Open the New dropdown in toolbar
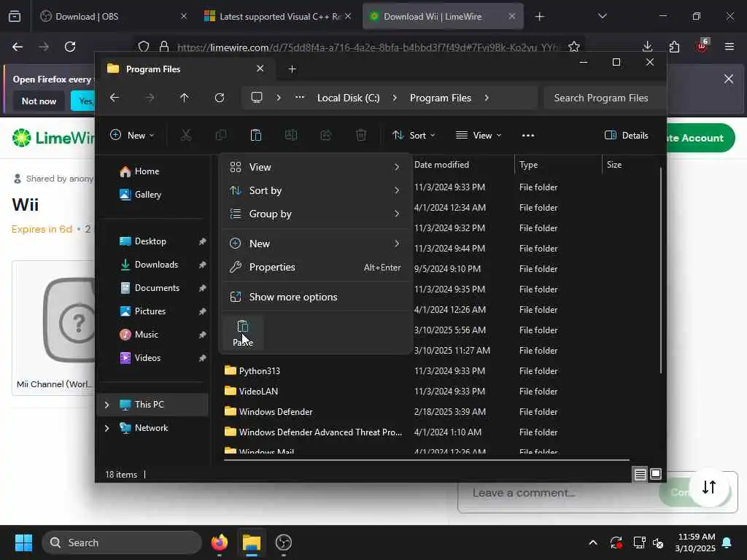The height and width of the screenshot is (560, 747). pos(132,136)
